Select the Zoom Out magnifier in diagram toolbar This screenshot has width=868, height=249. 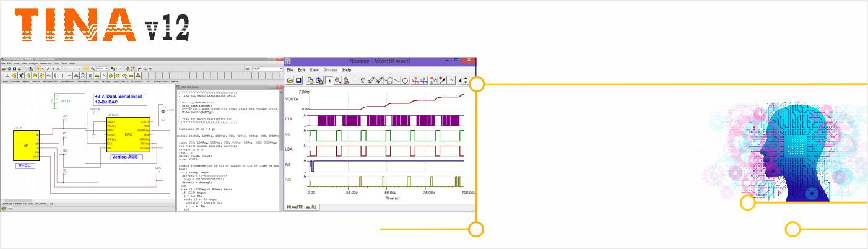346,81
